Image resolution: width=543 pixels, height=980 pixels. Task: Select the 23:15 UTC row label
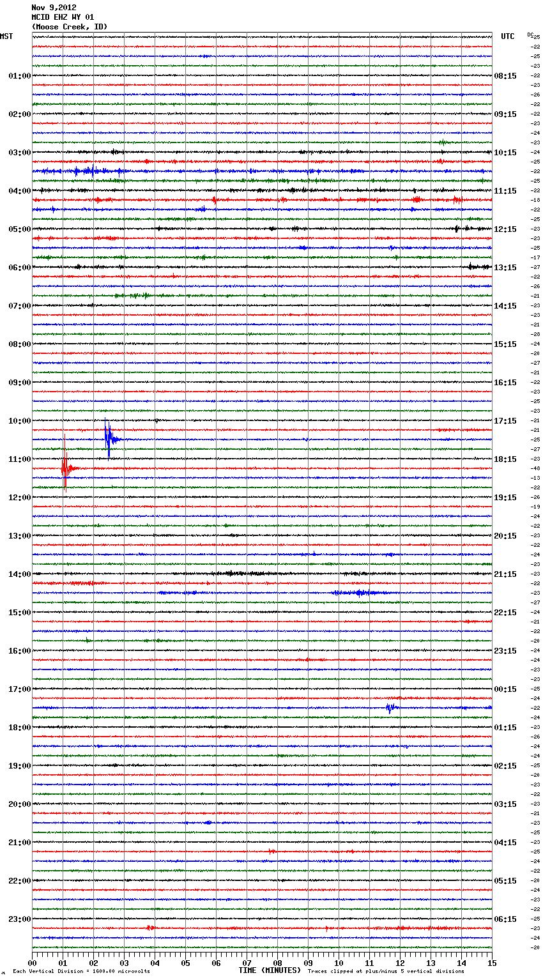coord(505,651)
